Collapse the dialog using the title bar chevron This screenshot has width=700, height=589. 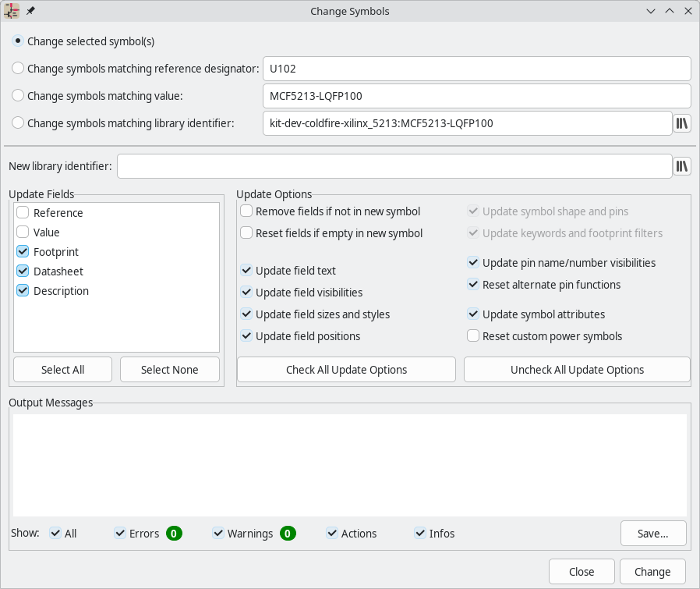[651, 11]
